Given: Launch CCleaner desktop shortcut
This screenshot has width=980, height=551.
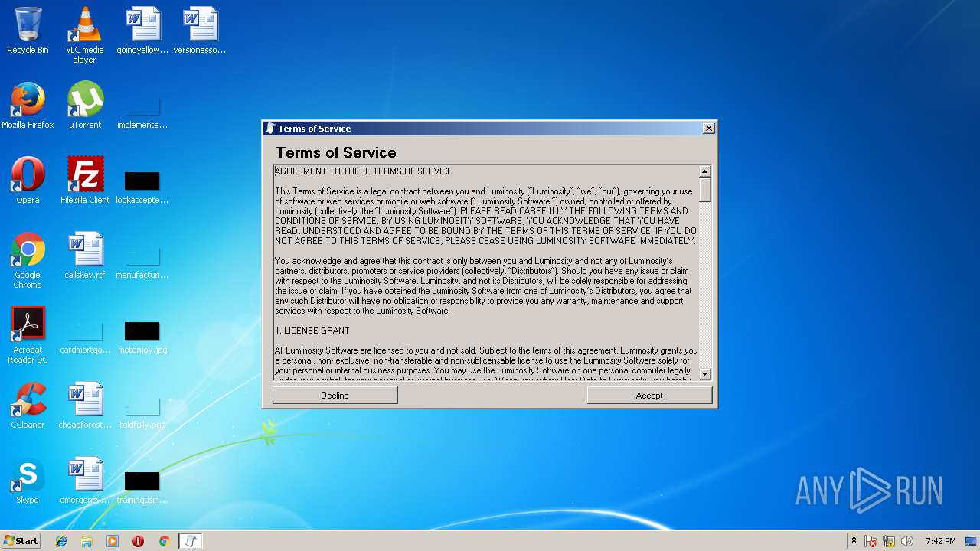Looking at the screenshot, I should click(28, 406).
